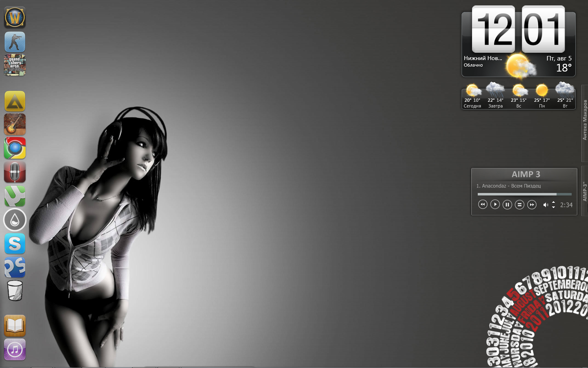Viewport: 588px width, 368px height.
Task: Open the purple iTunes music icon
Action: [x=15, y=350]
